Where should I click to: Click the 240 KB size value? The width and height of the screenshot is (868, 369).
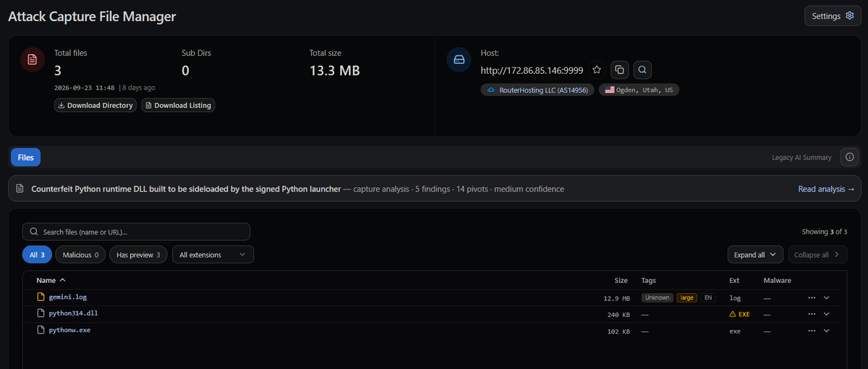point(618,315)
